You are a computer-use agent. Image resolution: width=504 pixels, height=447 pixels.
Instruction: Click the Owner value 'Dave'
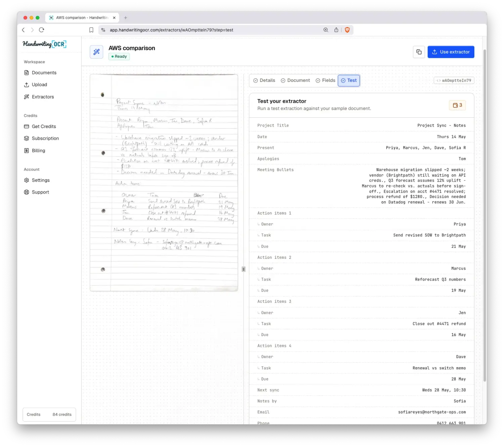[461, 357]
